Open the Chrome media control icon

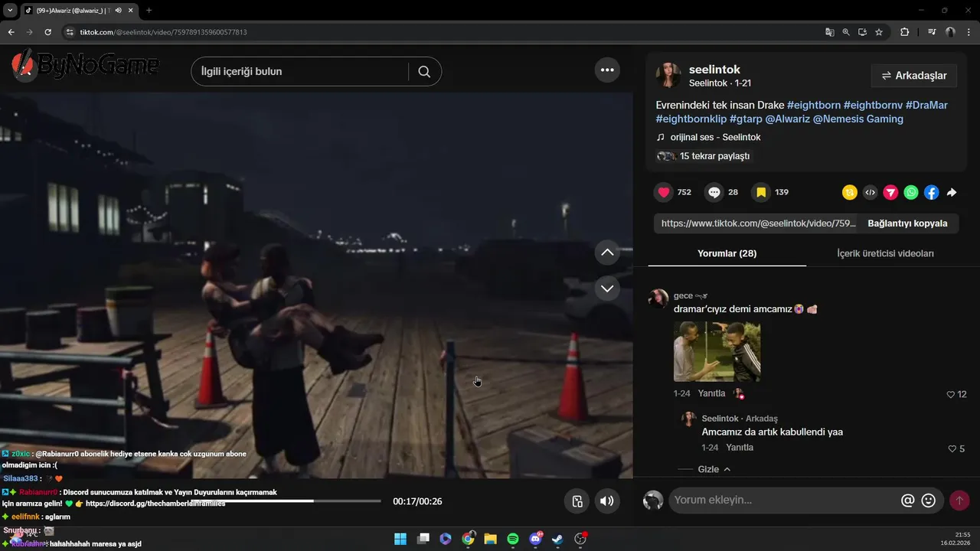point(932,32)
